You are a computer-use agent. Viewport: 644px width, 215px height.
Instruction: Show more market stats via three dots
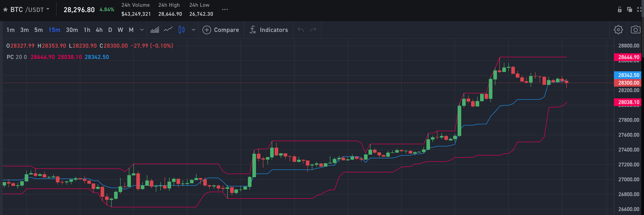(x=225, y=9)
